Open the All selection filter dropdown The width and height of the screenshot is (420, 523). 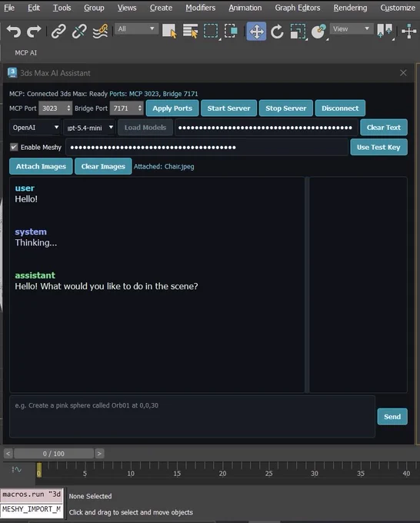pos(136,29)
